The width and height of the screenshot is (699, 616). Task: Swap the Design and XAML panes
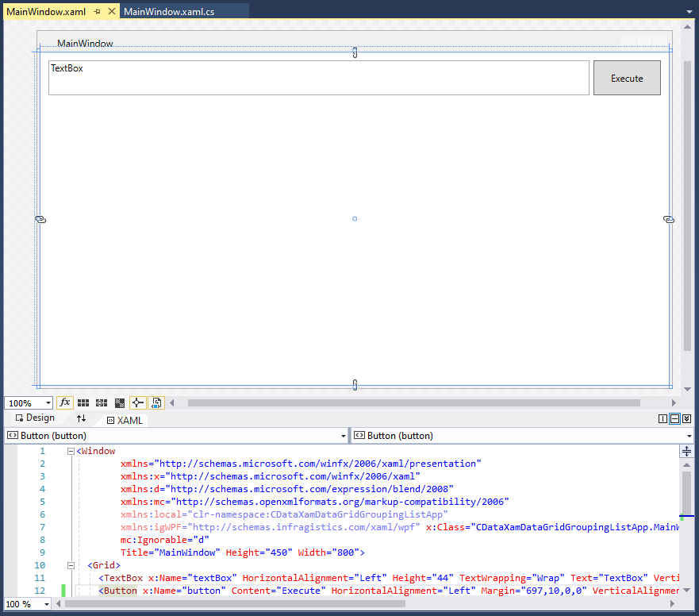pyautogui.click(x=81, y=418)
